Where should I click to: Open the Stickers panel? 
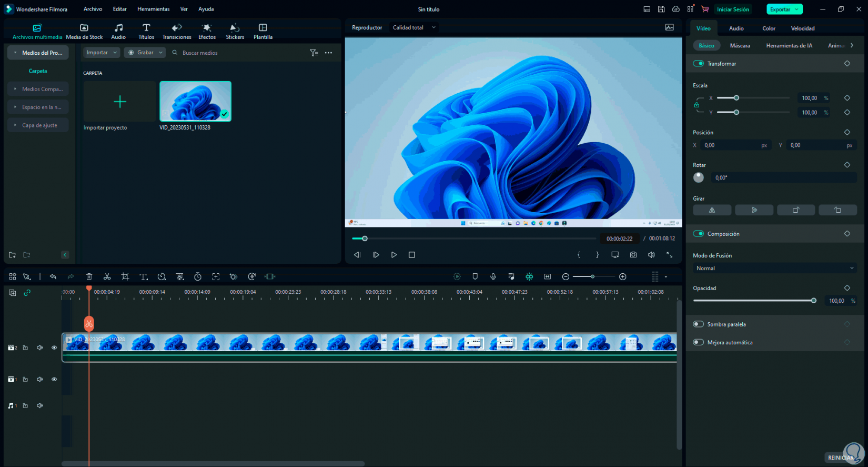tap(235, 32)
